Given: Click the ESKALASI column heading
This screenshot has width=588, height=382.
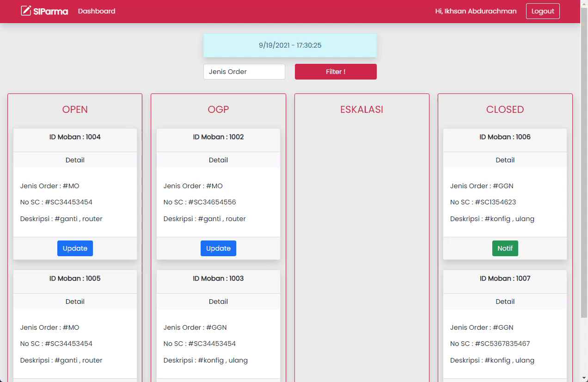Looking at the screenshot, I should coord(361,110).
